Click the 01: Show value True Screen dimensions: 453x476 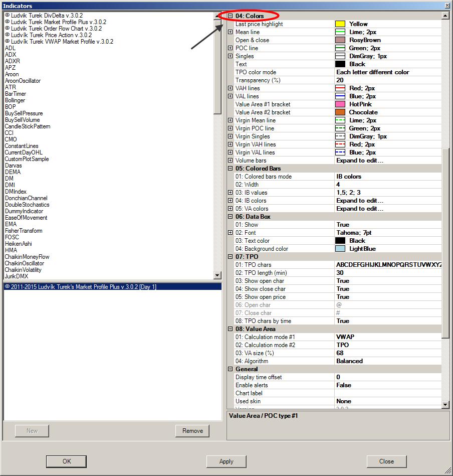click(388, 225)
